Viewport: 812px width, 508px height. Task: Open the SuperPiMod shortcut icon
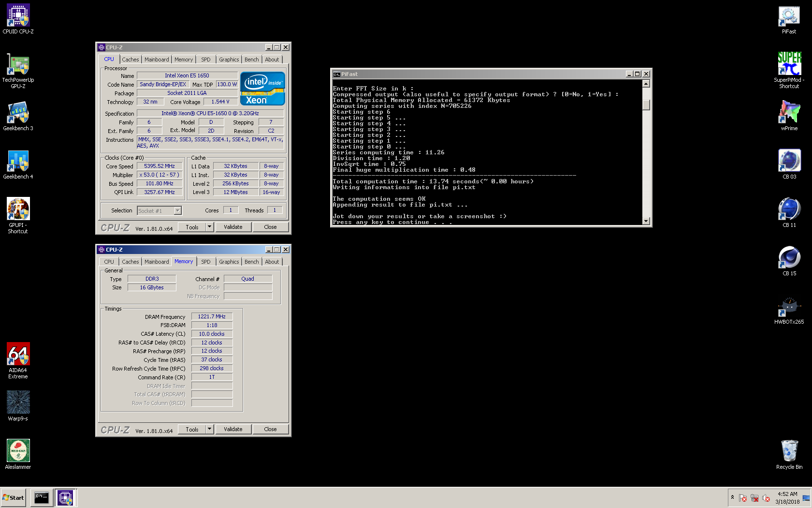pyautogui.click(x=789, y=71)
